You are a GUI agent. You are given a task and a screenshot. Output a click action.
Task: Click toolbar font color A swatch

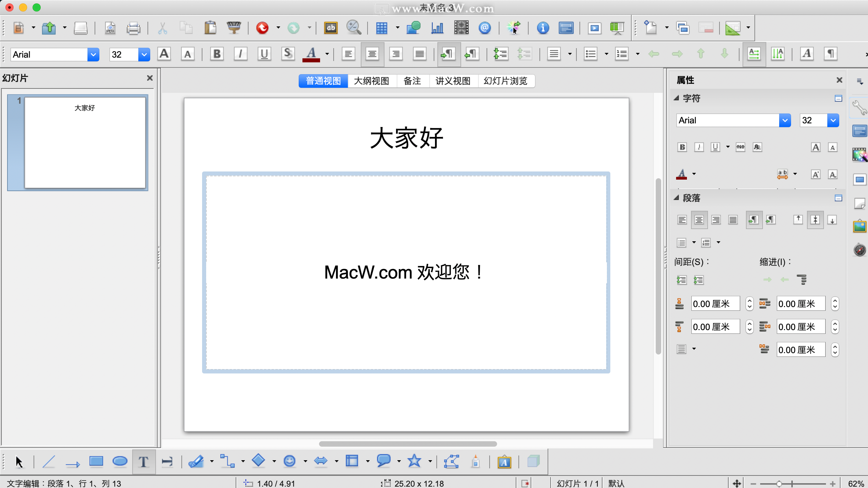coord(311,54)
